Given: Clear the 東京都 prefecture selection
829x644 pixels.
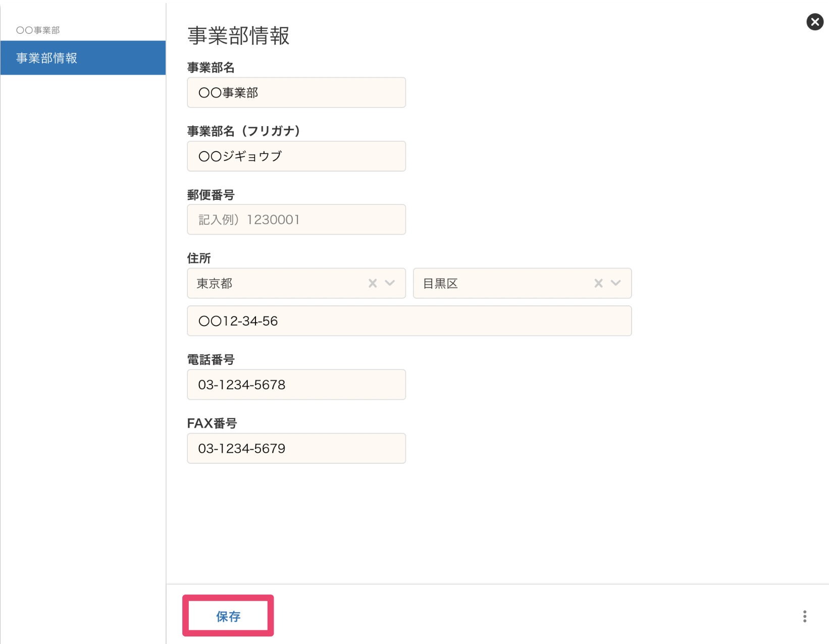Looking at the screenshot, I should tap(373, 283).
